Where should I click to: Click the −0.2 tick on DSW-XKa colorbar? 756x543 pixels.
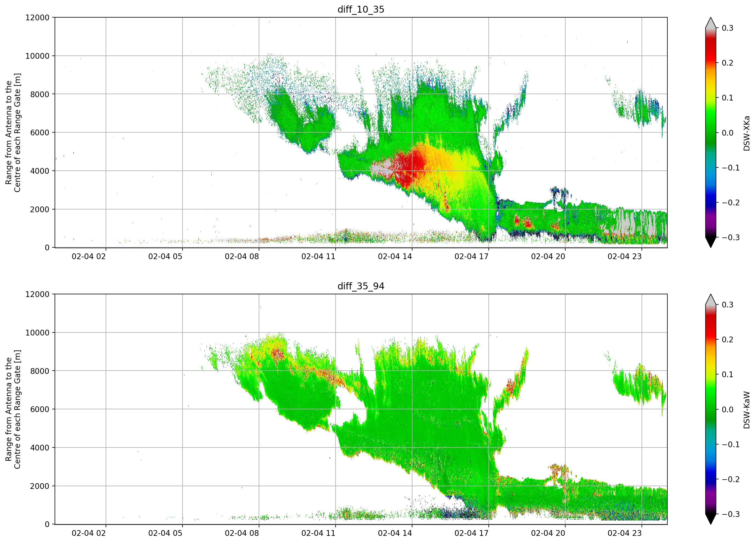(x=731, y=203)
